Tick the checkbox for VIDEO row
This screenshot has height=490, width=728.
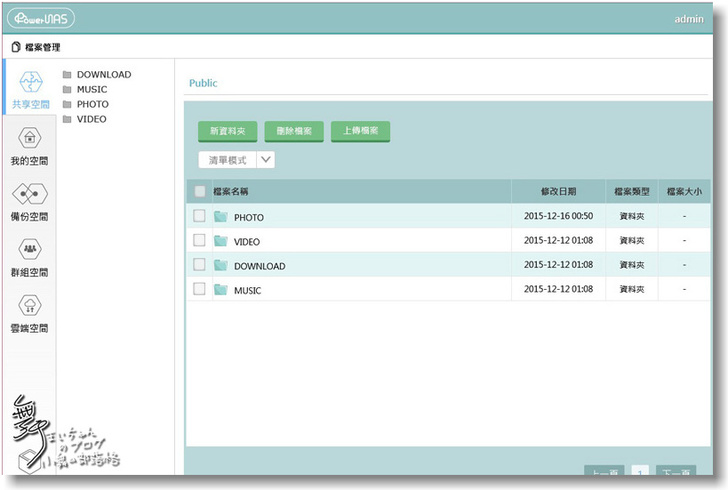coord(200,241)
